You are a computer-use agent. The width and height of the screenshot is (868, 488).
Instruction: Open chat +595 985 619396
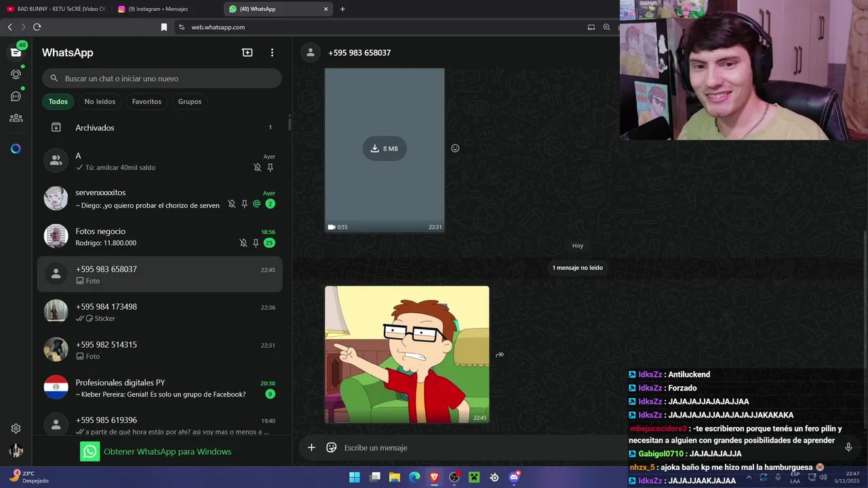160,424
